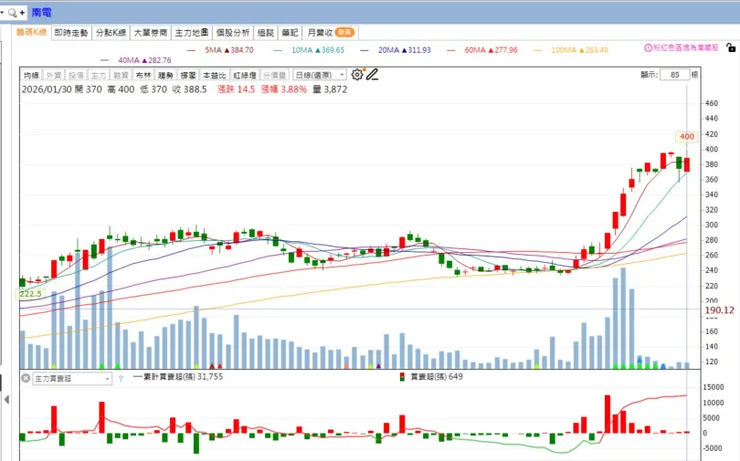Image resolution: width=740 pixels, height=461 pixels.
Task: Click the 顯示 bar count field 85
Action: point(675,75)
